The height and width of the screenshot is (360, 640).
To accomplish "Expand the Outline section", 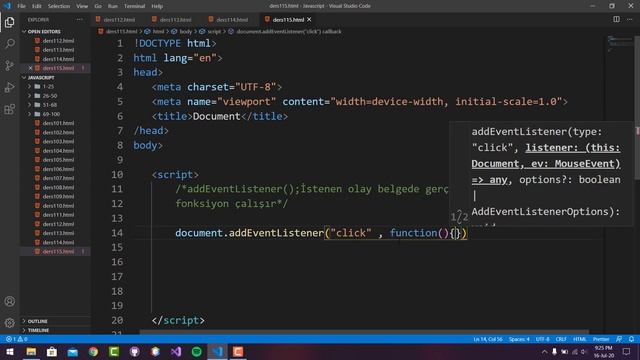I will 38,321.
